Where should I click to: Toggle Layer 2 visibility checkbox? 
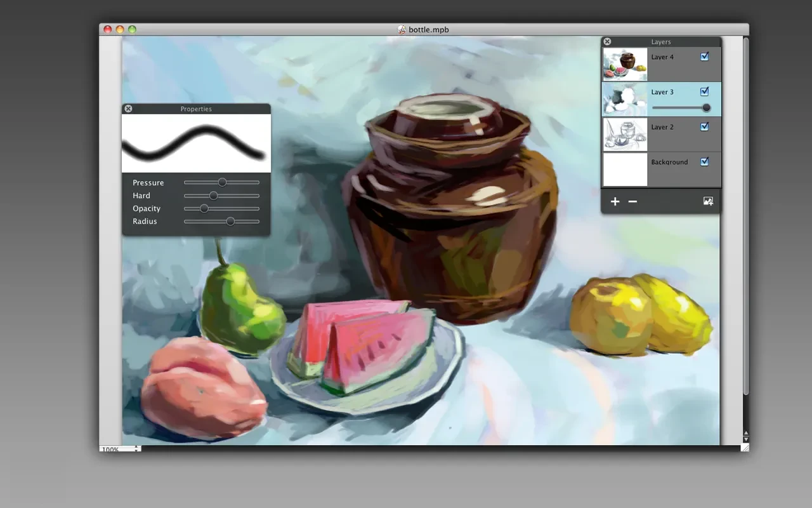pos(704,126)
